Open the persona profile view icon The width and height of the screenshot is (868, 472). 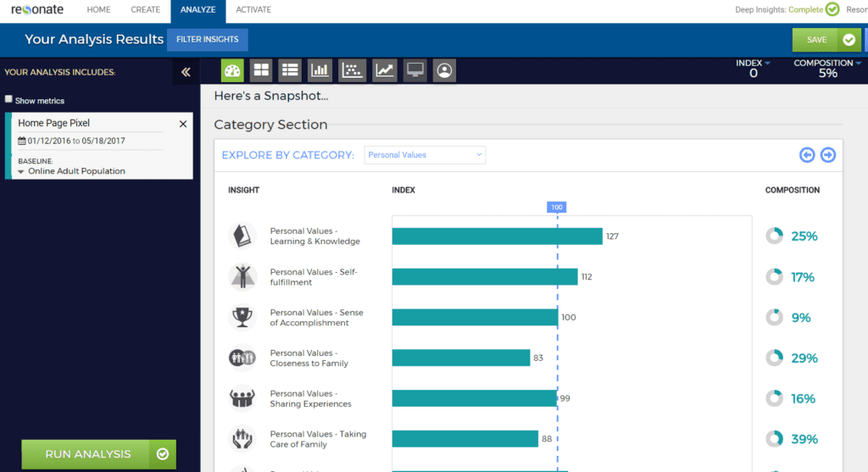pyautogui.click(x=444, y=70)
